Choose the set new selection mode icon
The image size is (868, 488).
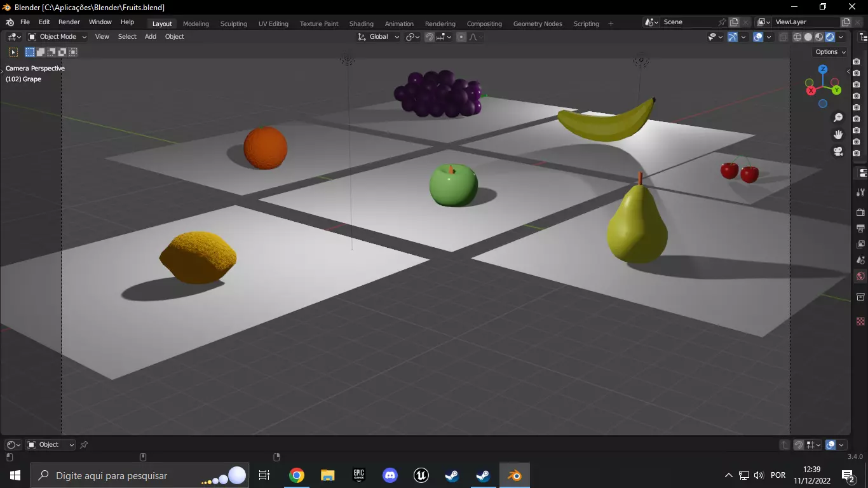pos(30,52)
